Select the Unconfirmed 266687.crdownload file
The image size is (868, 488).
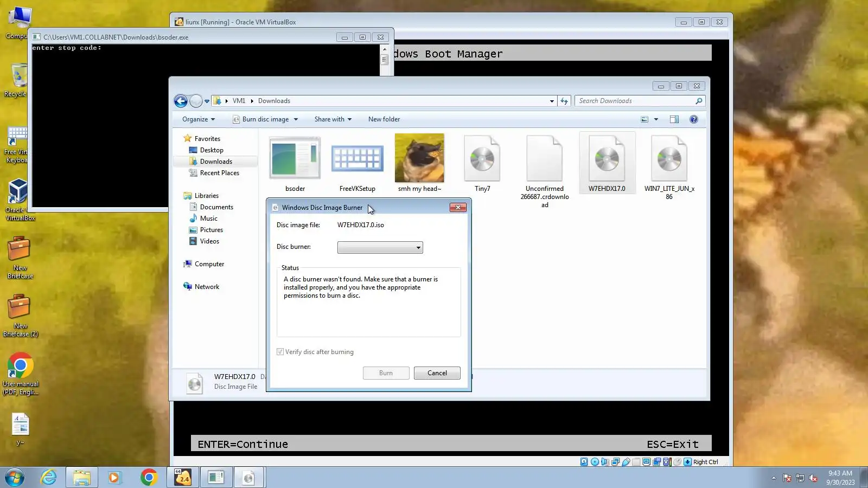coord(545,171)
